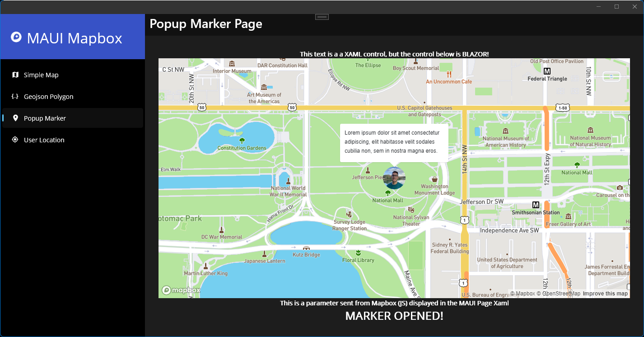Image resolution: width=644 pixels, height=337 pixels.
Task: Click the Mapbox logo on the map
Action: coord(181,290)
